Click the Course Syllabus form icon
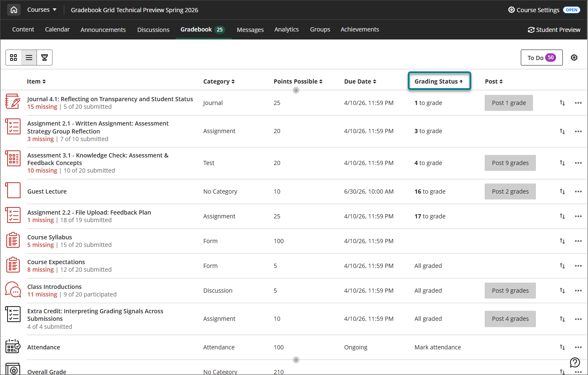The height and width of the screenshot is (375, 588). coord(13,240)
